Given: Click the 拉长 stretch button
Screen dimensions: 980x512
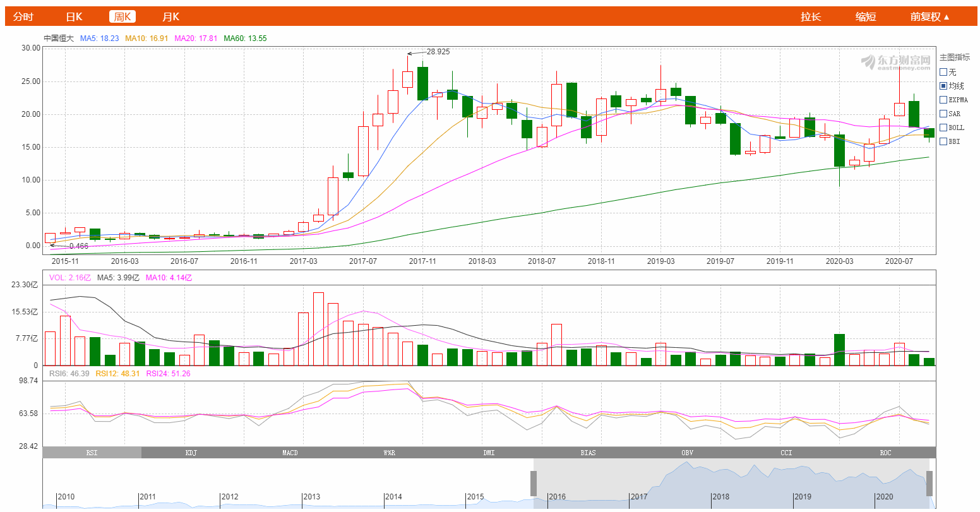Looking at the screenshot, I should (811, 17).
